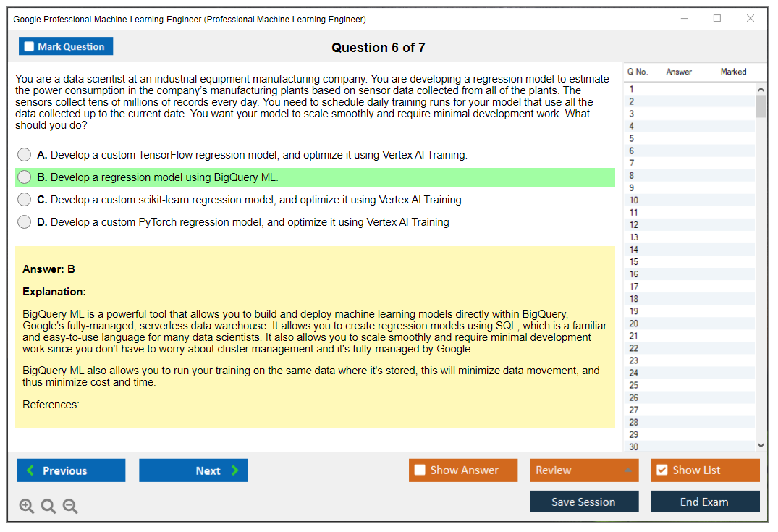The height and width of the screenshot is (532, 778).
Task: Click the Answer column header
Action: pyautogui.click(x=679, y=72)
